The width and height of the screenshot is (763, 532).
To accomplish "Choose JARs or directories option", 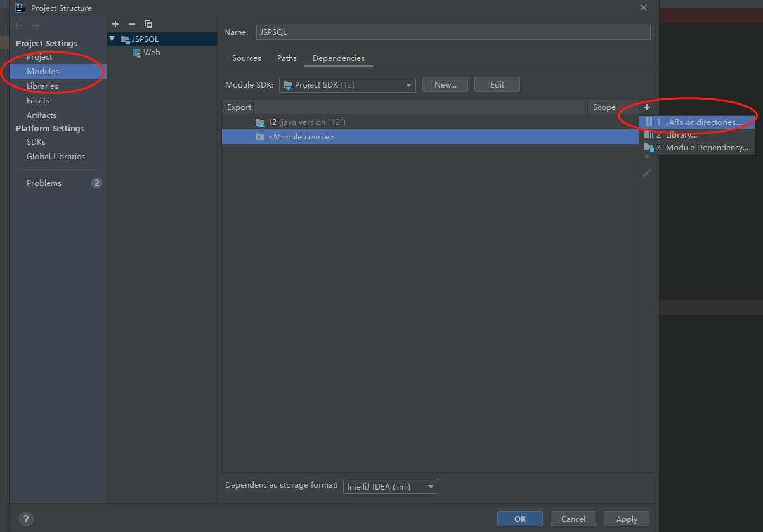I will tap(697, 122).
